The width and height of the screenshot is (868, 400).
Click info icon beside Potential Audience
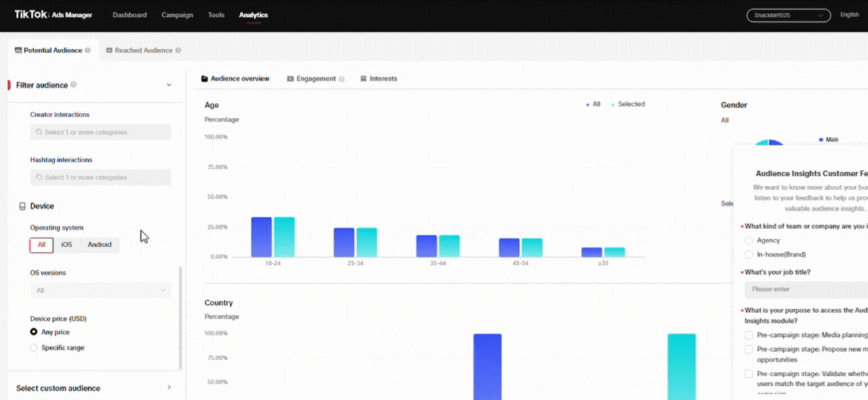87,50
